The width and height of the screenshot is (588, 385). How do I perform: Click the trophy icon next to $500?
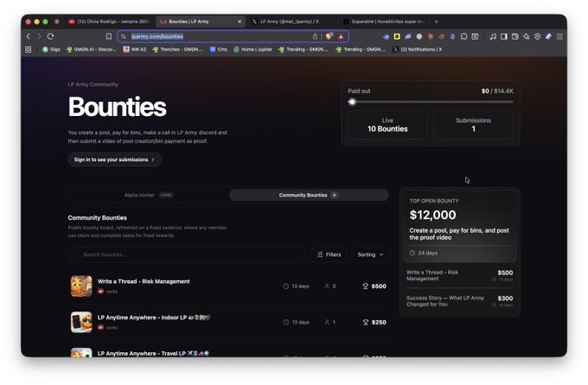tap(365, 286)
